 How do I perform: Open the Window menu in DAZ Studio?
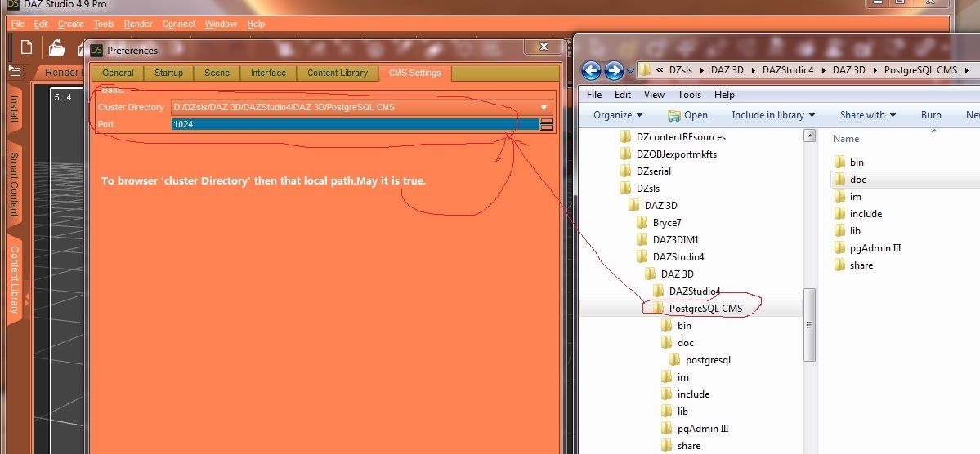click(221, 24)
